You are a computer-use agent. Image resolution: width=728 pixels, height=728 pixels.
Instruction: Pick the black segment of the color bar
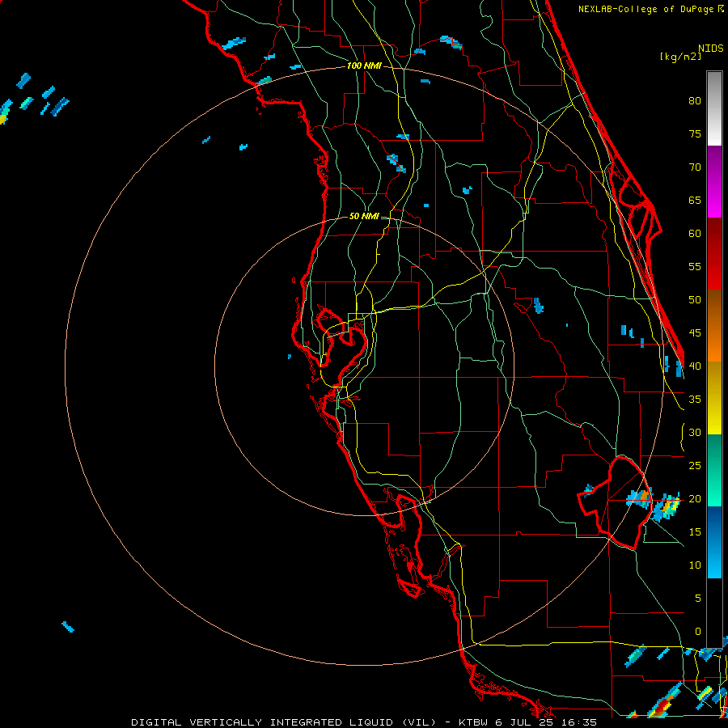click(714, 613)
